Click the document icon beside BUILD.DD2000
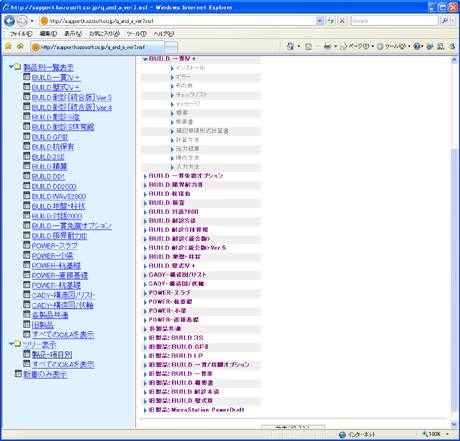Image resolution: width=460 pixels, height=441 pixels. click(x=27, y=186)
